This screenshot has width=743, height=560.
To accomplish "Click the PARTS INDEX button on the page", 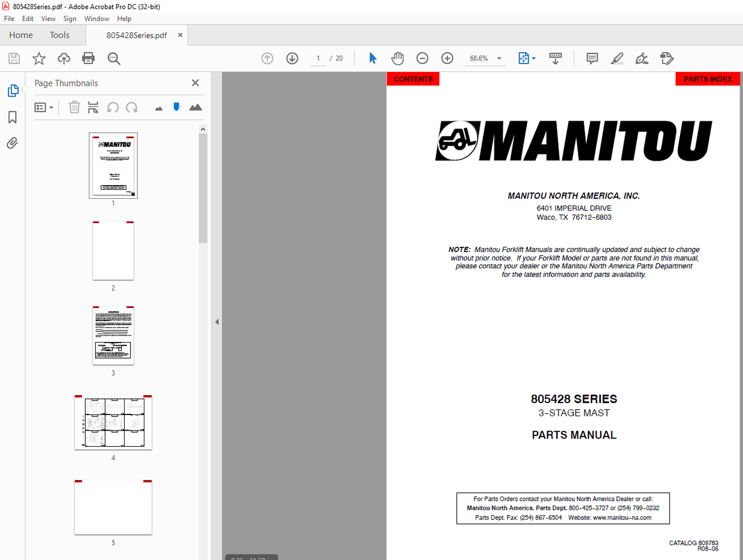I will (708, 78).
